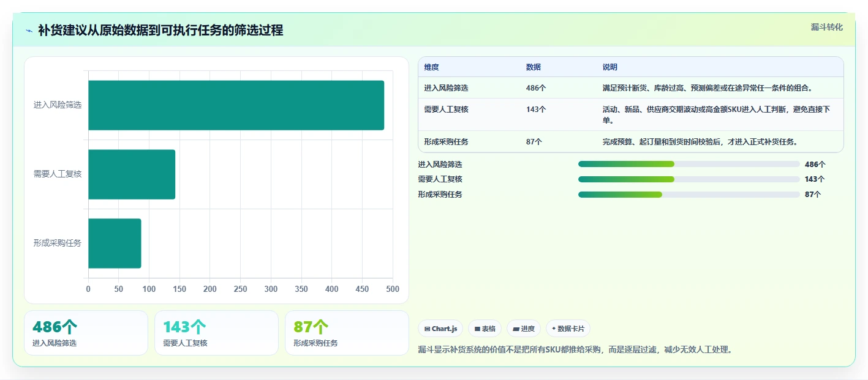This screenshot has height=380, width=868.
Task: Click the progress bar for 进入风险筛选
Action: pyautogui.click(x=689, y=164)
